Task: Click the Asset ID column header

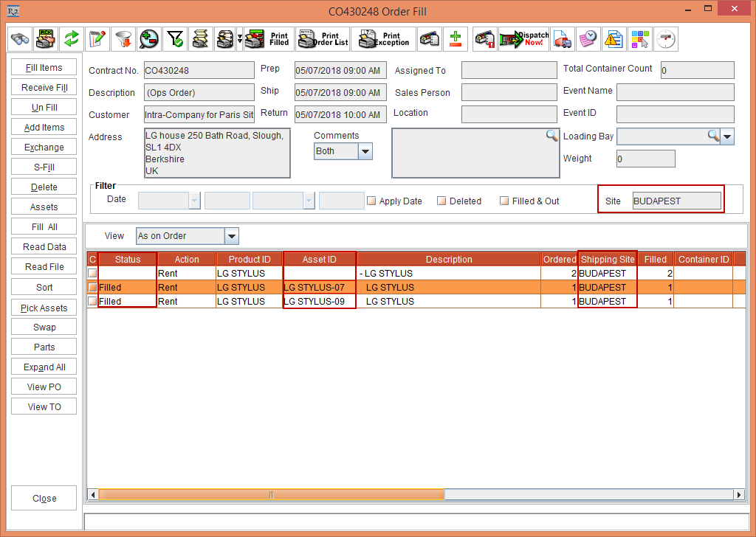Action: point(319,260)
